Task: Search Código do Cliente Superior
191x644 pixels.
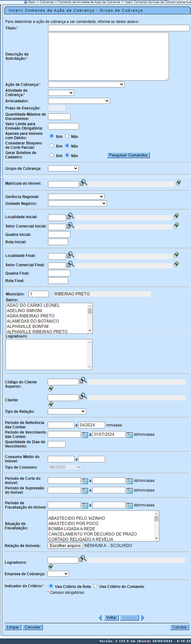Action: coord(83,381)
